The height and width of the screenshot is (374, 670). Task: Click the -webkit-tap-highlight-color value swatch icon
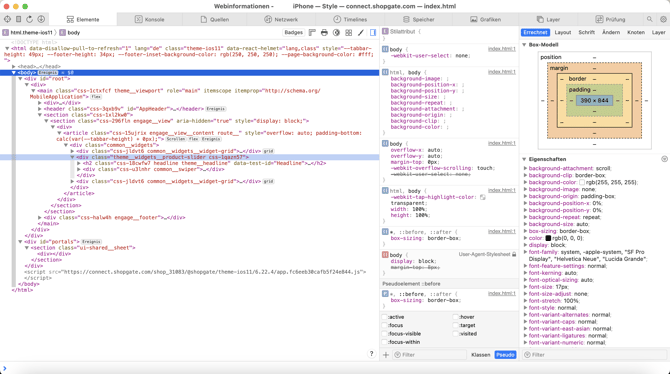coord(482,197)
